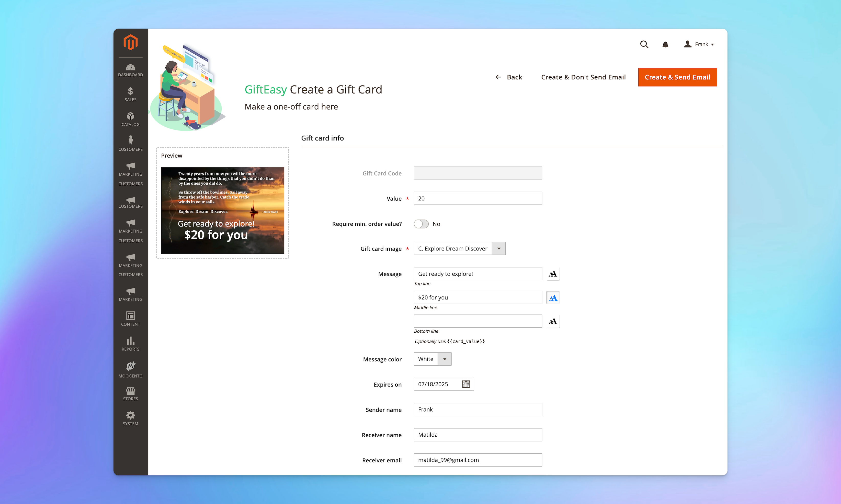Image resolution: width=841 pixels, height=504 pixels.
Task: Click the Receiver email input field
Action: click(x=478, y=460)
